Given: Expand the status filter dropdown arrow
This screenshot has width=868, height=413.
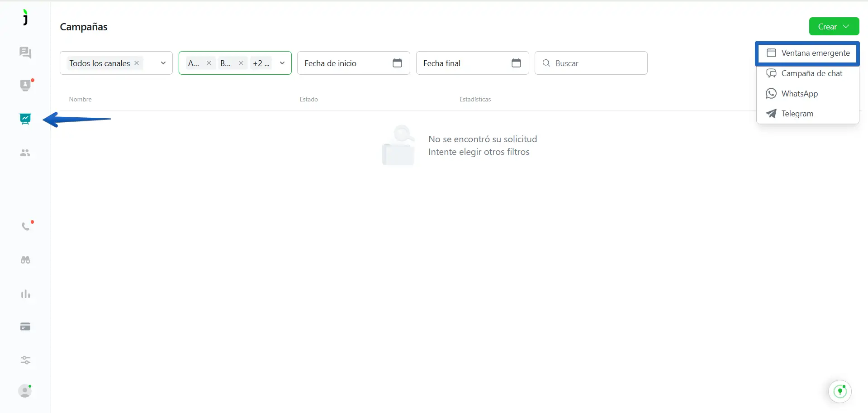Looking at the screenshot, I should [282, 63].
